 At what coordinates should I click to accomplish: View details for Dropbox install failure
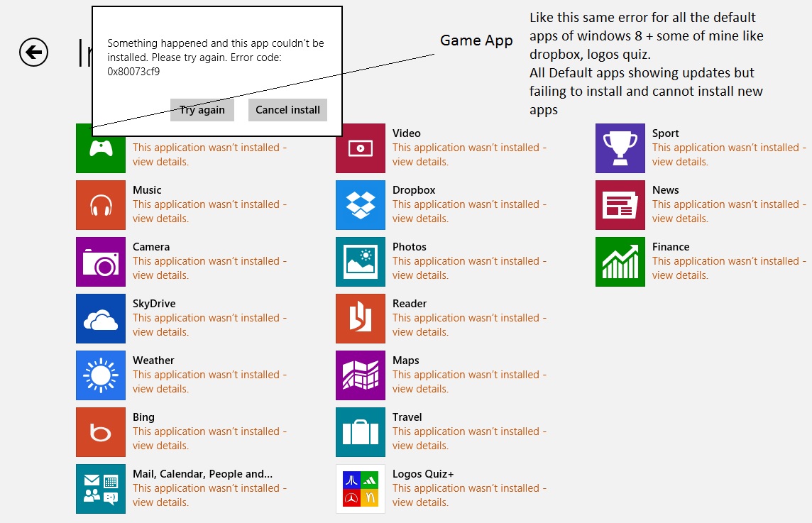(469, 211)
